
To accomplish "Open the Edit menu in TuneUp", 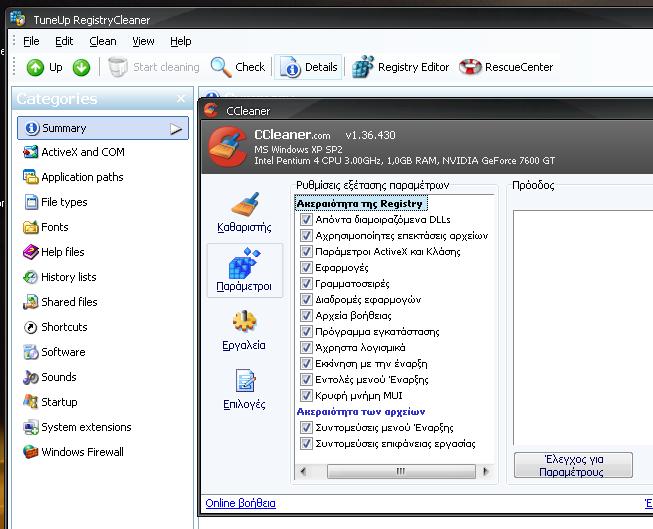I will 64,41.
